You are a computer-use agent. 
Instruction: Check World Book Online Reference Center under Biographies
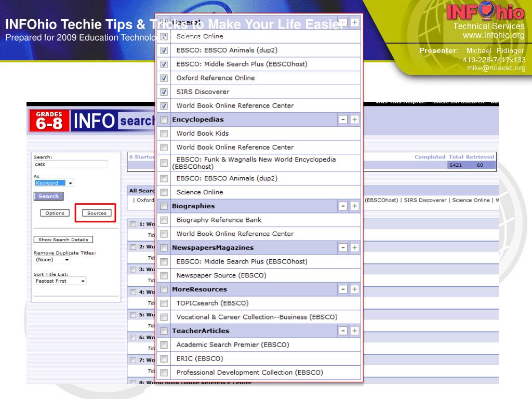[x=164, y=234]
